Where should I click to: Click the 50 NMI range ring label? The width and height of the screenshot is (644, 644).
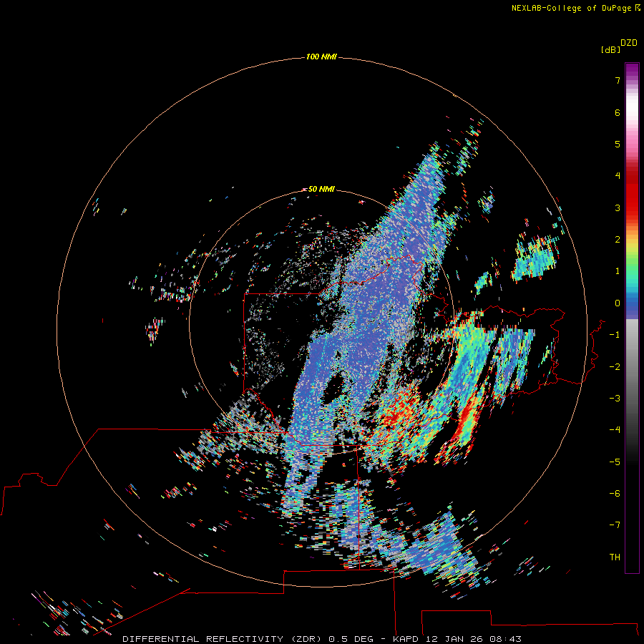321,189
